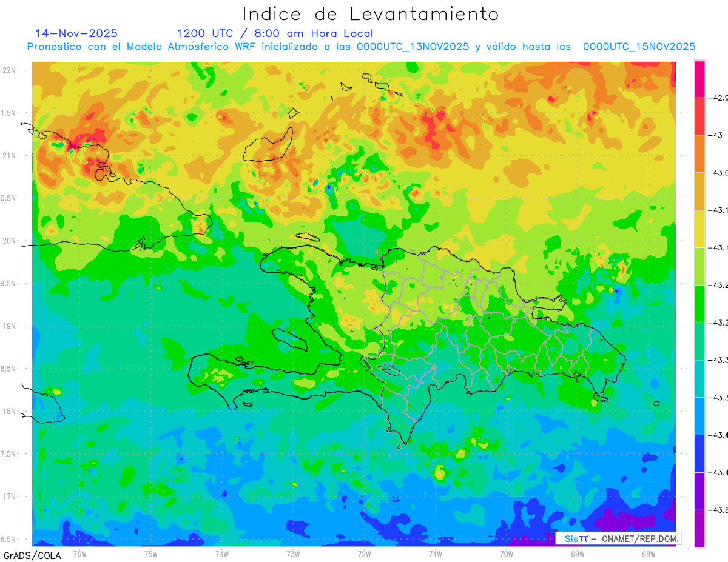Click the date '14-Nov-2025'

[x=76, y=33]
